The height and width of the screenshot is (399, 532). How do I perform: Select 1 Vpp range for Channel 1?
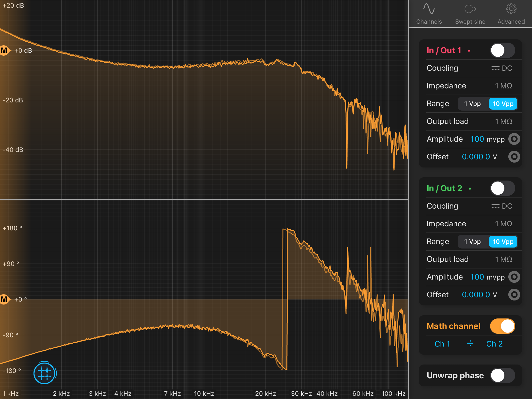tap(472, 104)
